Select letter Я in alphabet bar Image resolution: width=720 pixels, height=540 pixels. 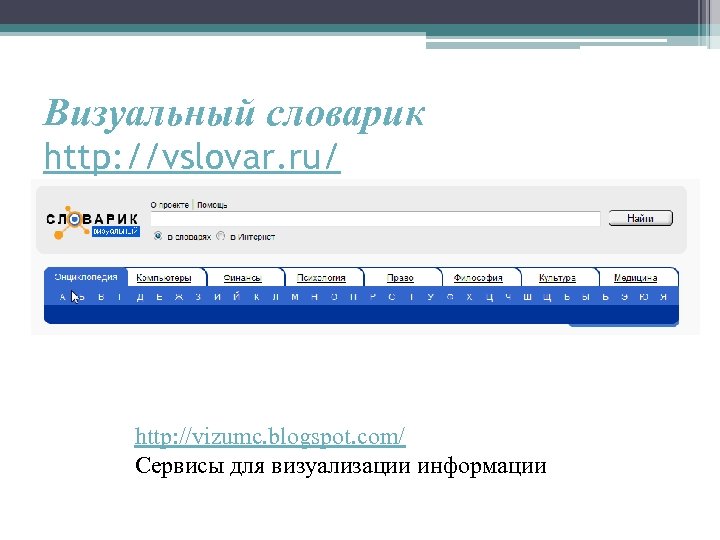(664, 297)
